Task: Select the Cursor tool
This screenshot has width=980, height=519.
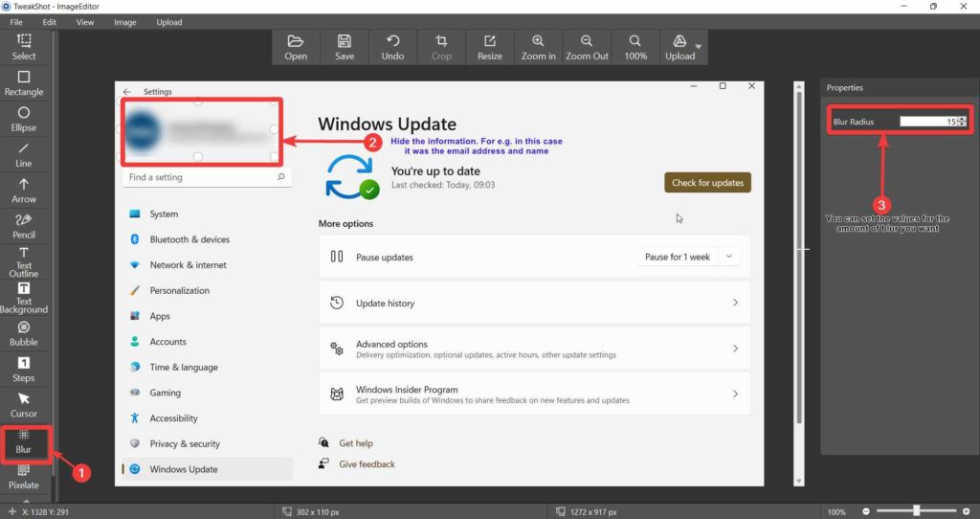Action: pyautogui.click(x=24, y=404)
